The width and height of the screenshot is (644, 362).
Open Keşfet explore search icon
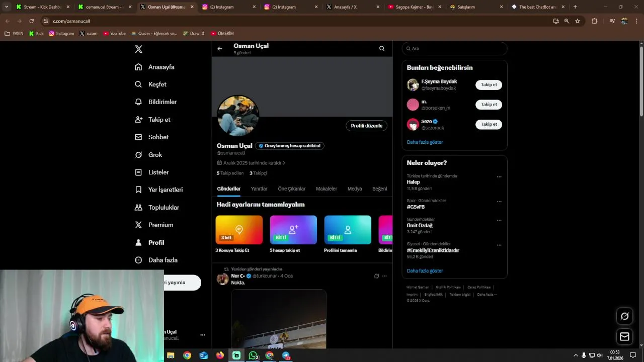tap(138, 84)
